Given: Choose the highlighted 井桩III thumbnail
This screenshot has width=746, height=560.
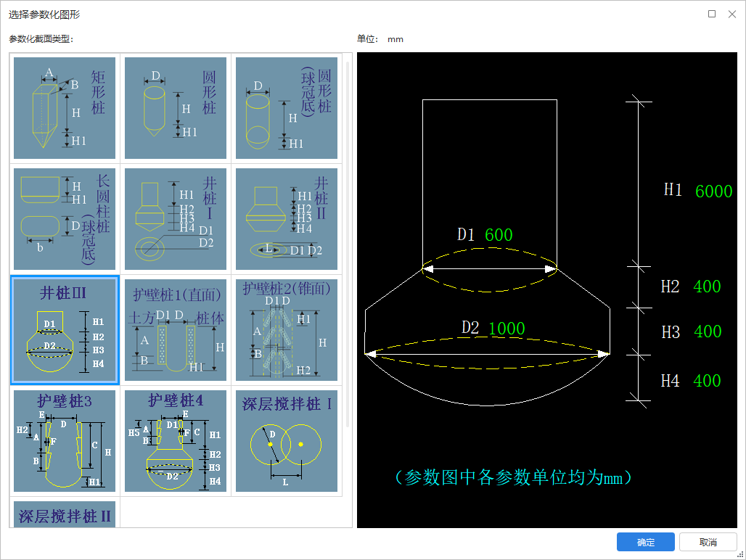Looking at the screenshot, I should [x=65, y=330].
